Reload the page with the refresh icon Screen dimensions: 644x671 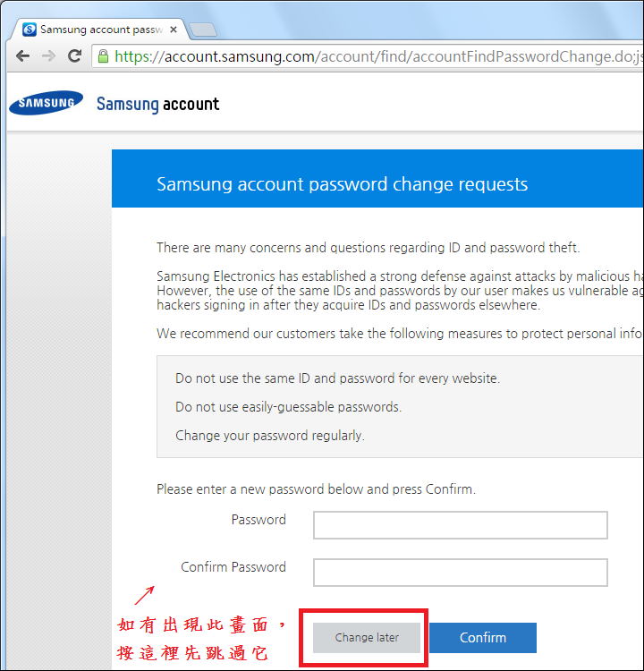pyautogui.click(x=75, y=55)
